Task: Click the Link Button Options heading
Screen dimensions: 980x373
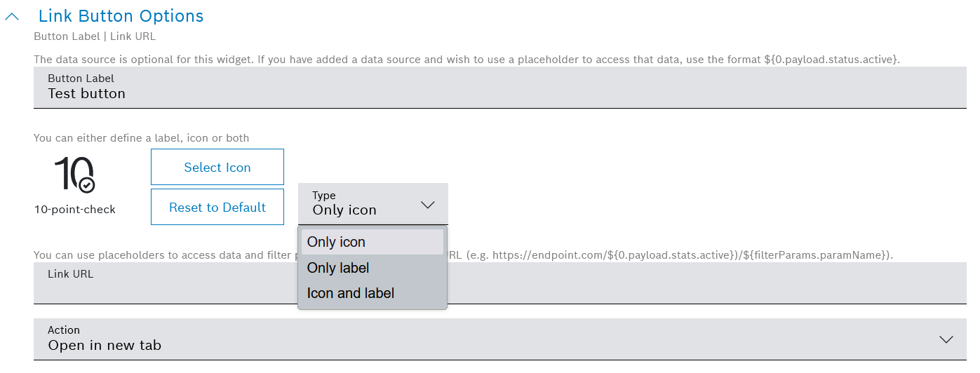Action: point(121,16)
